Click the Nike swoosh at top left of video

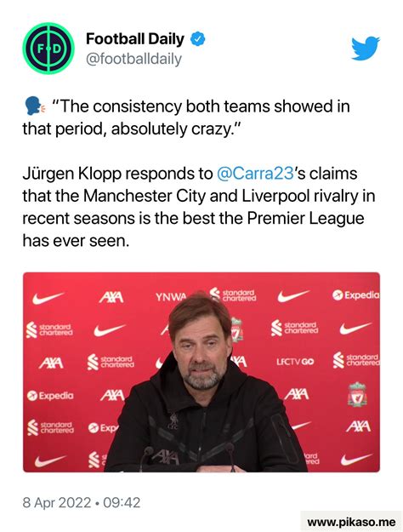[48, 298]
